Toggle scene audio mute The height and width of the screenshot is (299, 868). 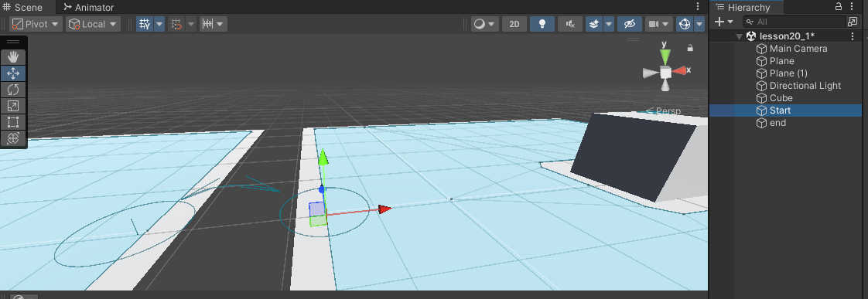[x=570, y=24]
